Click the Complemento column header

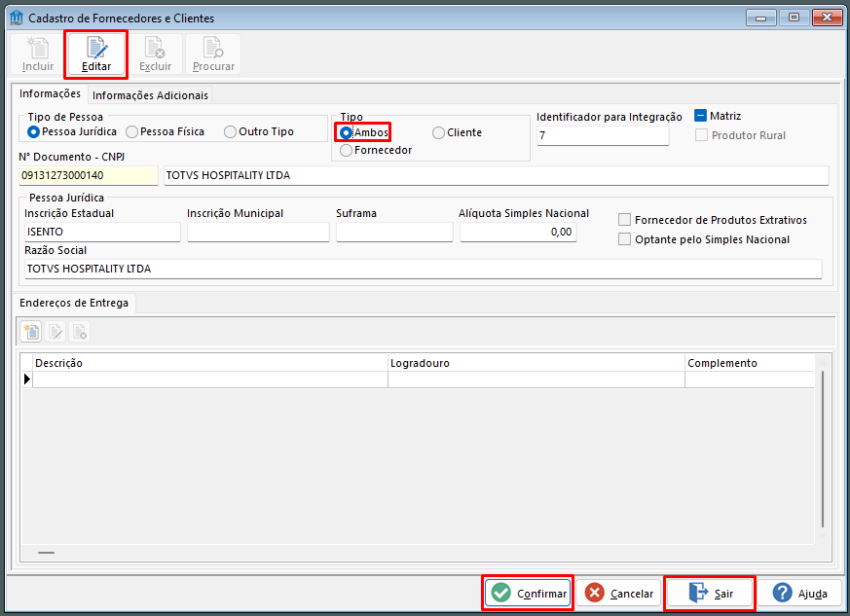point(750,363)
